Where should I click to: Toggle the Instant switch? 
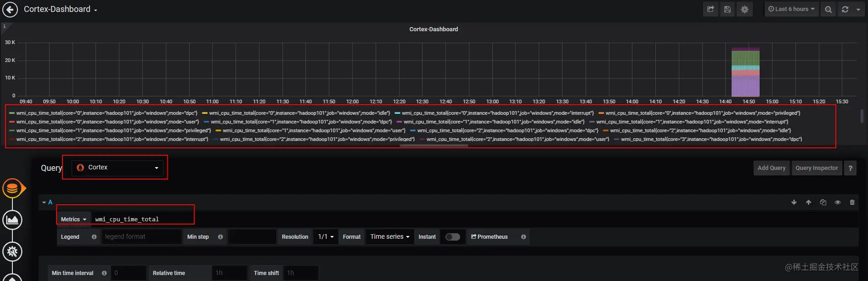coord(452,237)
